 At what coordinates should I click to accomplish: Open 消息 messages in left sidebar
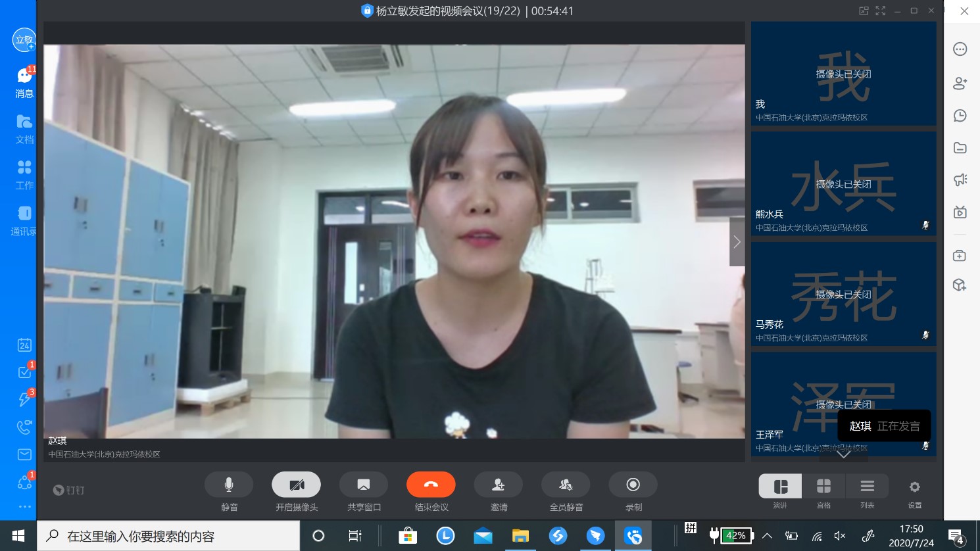click(24, 83)
